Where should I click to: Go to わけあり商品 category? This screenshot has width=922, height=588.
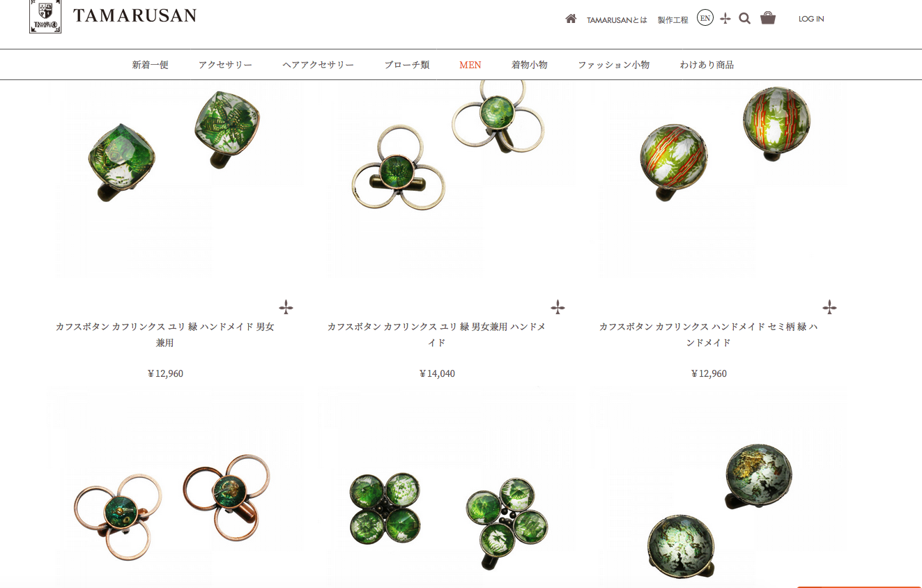pos(707,65)
